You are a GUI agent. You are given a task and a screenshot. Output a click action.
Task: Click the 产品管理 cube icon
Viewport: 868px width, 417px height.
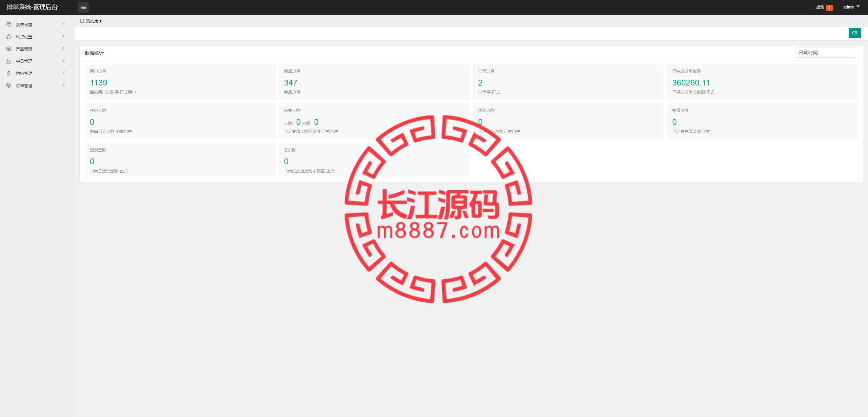click(x=9, y=49)
